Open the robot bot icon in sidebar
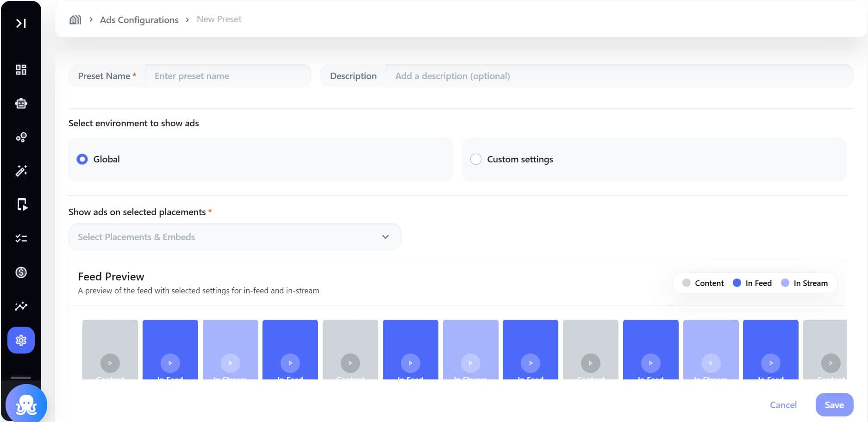The image size is (868, 422). [x=21, y=104]
